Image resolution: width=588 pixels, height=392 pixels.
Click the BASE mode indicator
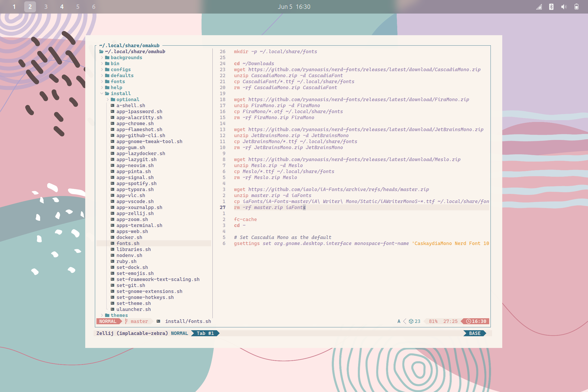coord(474,333)
